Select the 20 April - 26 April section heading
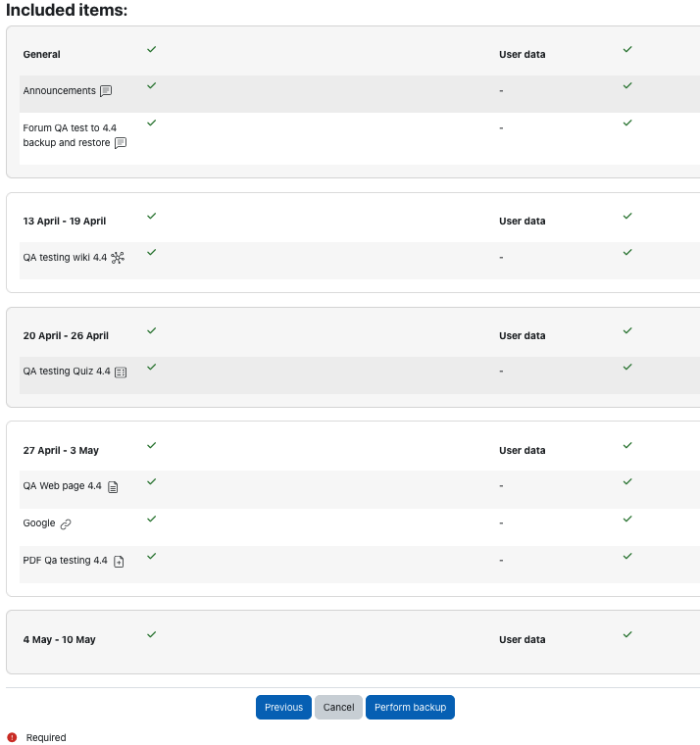The image size is (700, 745). pos(66,336)
